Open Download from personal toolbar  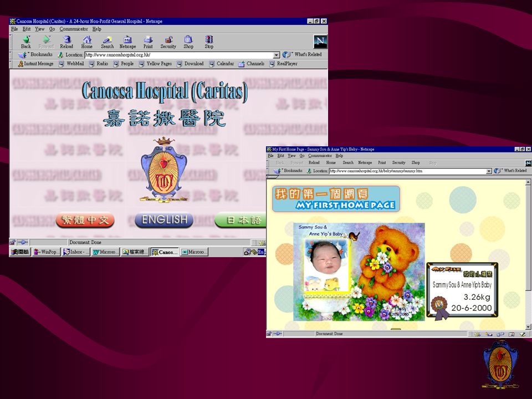pos(190,63)
